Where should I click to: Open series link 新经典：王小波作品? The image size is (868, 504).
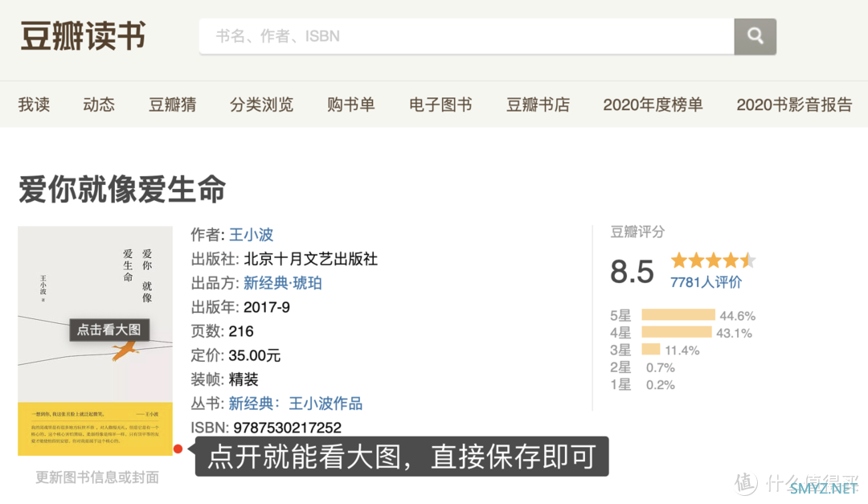[x=296, y=404]
